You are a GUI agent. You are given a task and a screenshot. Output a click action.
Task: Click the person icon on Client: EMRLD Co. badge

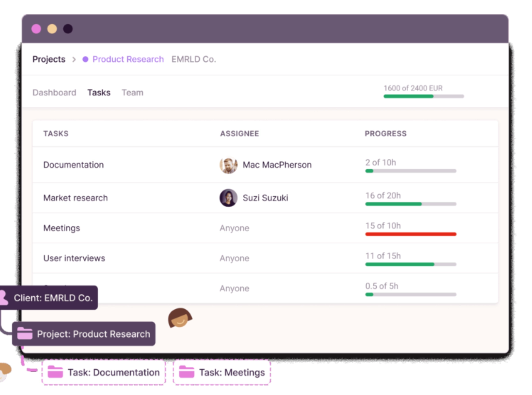(x=4, y=298)
